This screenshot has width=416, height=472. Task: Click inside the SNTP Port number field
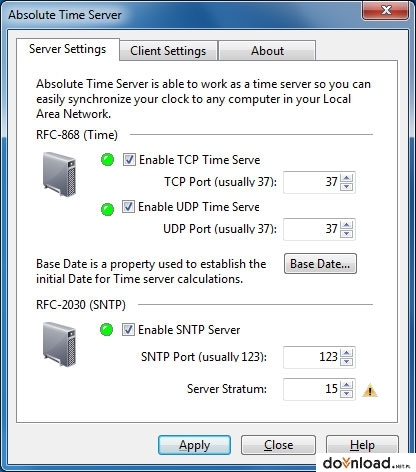[x=311, y=357]
